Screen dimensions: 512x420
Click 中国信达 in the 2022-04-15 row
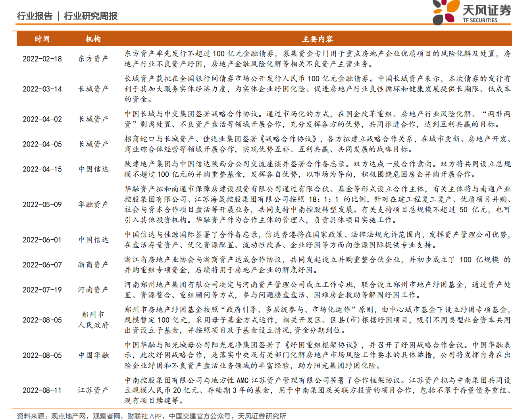click(x=93, y=169)
